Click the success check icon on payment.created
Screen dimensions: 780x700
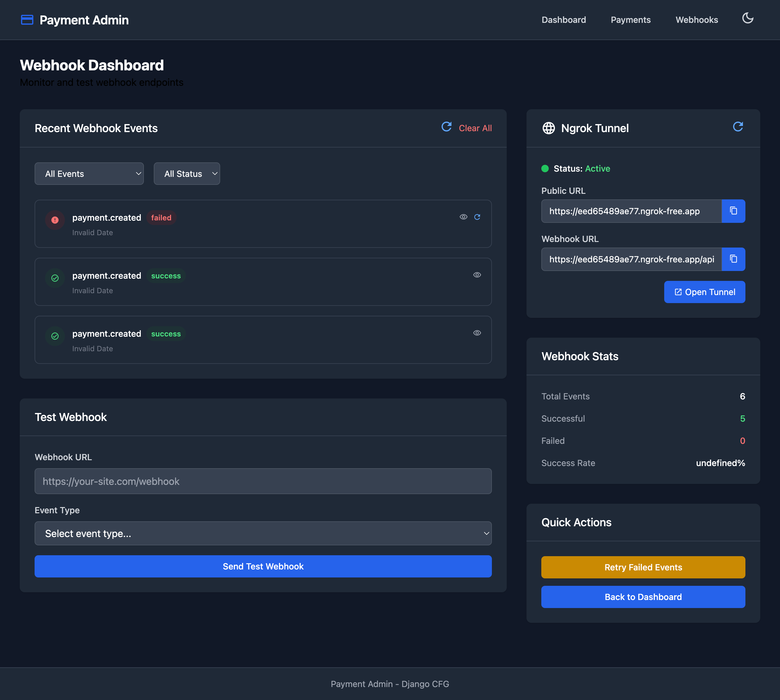tap(55, 278)
